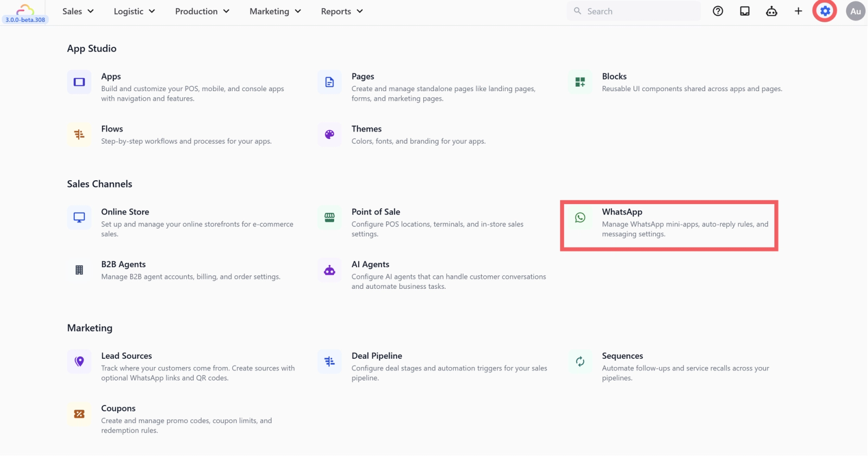868x456 pixels.
Task: Click the Point of Sale store icon
Action: 329,218
